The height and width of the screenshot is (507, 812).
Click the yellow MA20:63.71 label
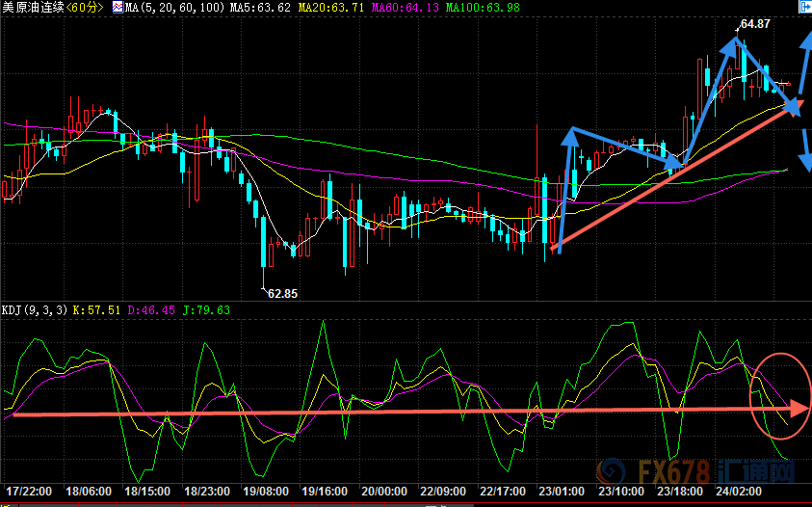pos(331,8)
